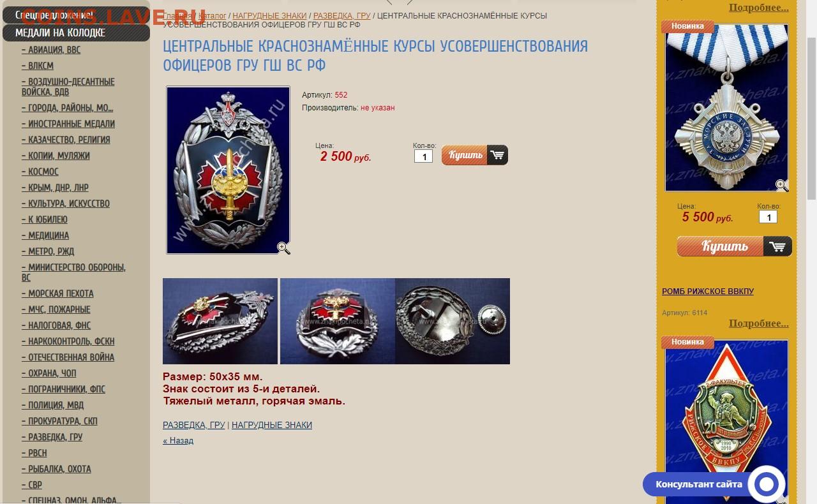Click Нагрудные знаки breadcrumb link

coord(269,15)
